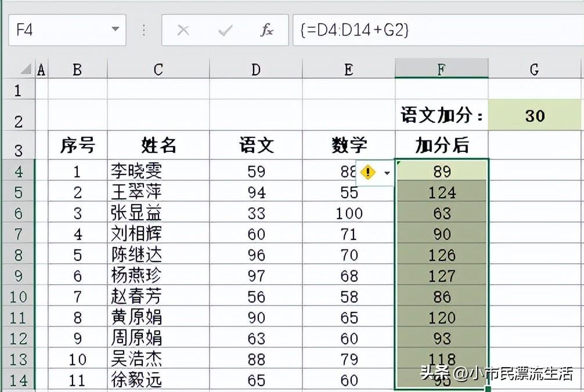Click the Name Box showing F4
This screenshot has height=392, width=584.
pyautogui.click(x=67, y=30)
